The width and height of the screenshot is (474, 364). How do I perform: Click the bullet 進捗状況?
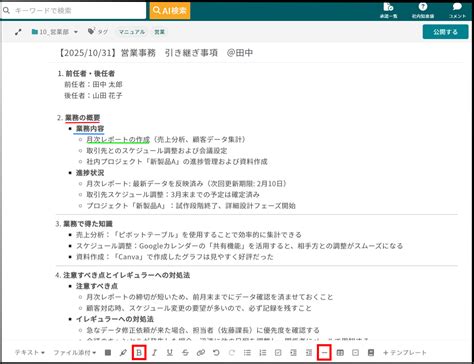click(x=90, y=173)
